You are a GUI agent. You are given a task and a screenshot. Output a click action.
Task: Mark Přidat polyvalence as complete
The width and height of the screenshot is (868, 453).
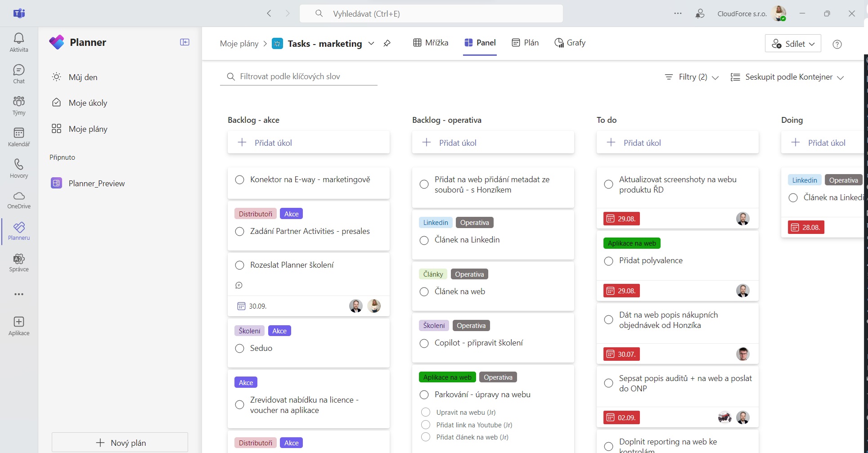click(x=608, y=261)
